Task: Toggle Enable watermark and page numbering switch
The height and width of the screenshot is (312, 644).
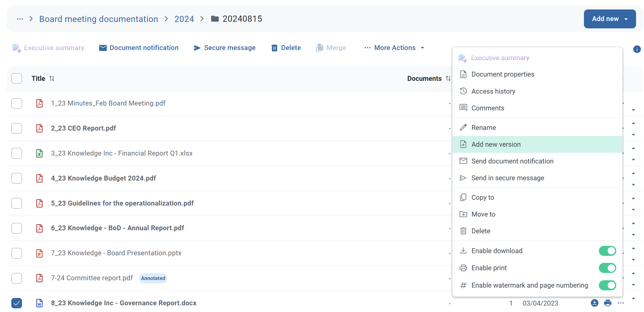Action: pyautogui.click(x=607, y=285)
